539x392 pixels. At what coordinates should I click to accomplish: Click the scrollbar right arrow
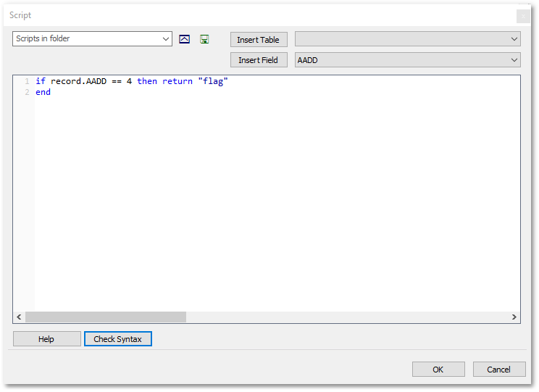point(514,317)
